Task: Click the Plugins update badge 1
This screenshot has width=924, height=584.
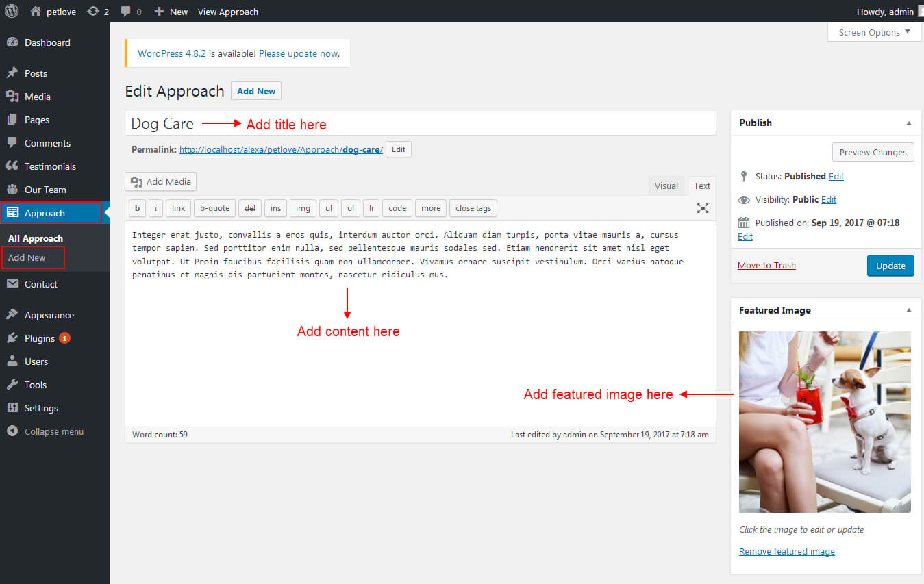Action: 64,338
